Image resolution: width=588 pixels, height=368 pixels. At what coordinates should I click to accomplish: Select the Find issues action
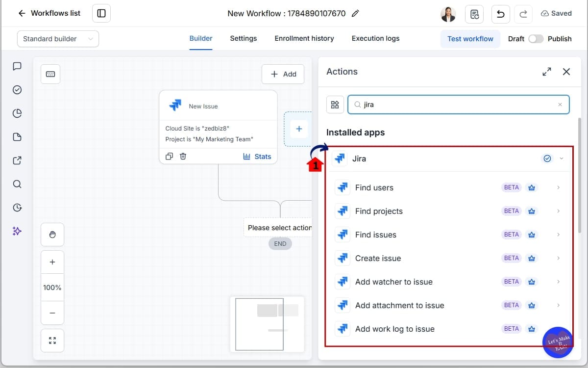(x=448, y=235)
